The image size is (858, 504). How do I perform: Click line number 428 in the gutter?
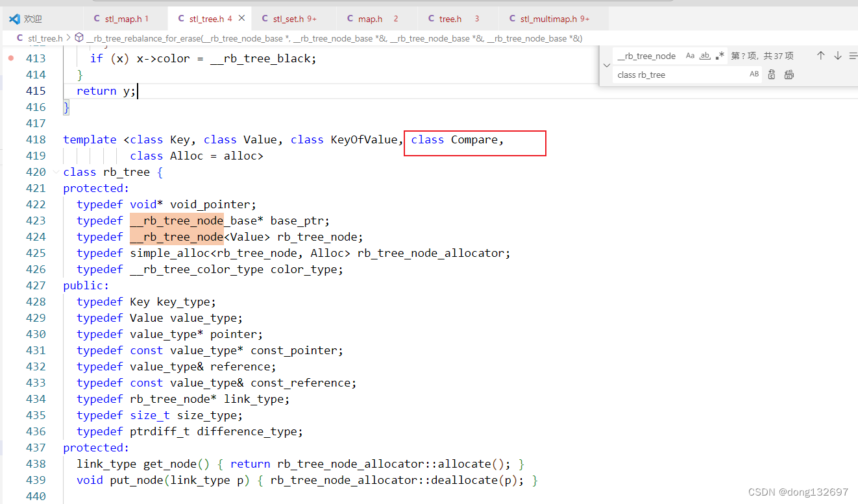36,302
